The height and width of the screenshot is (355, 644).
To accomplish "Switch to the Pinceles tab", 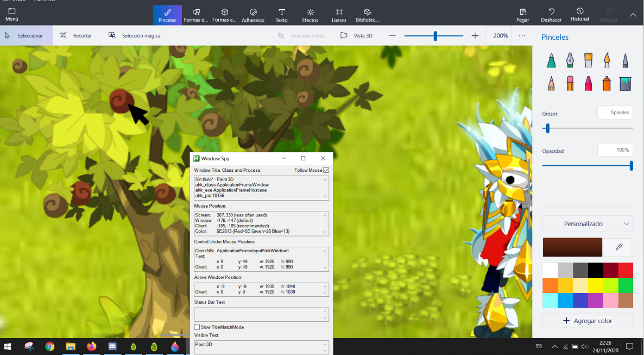I will (x=167, y=15).
